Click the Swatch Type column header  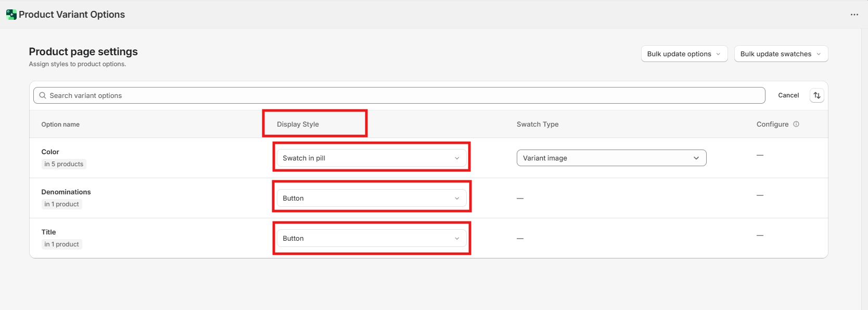[x=537, y=124]
